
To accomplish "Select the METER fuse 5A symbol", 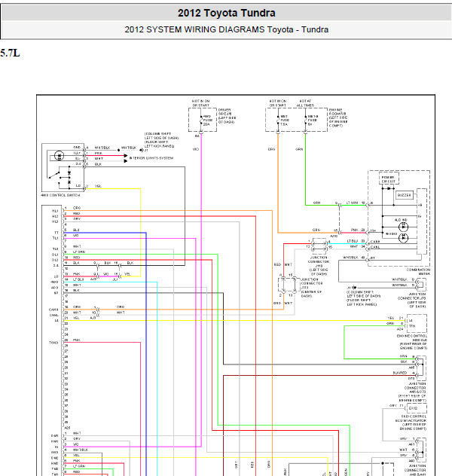I will pos(305,121).
